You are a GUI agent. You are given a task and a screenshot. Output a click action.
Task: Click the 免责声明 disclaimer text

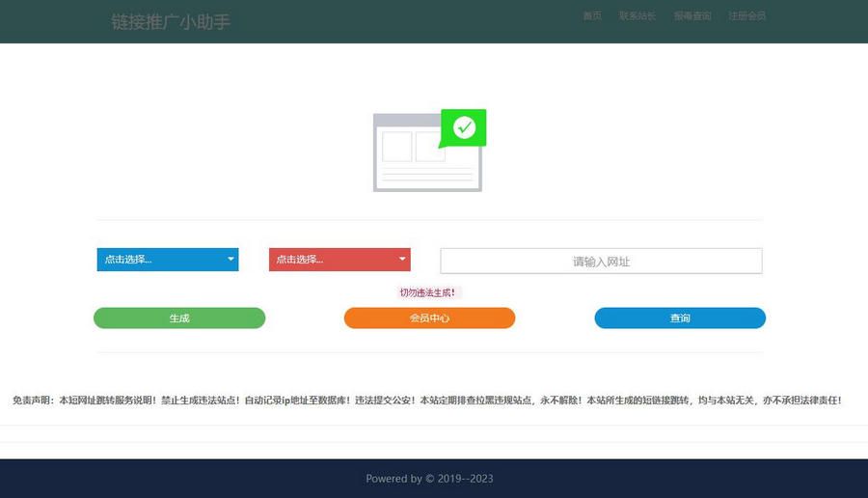(x=426, y=400)
